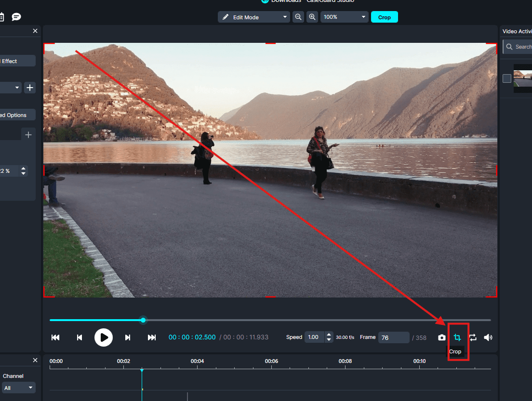Open the Channel dropdown set to All

click(19, 388)
